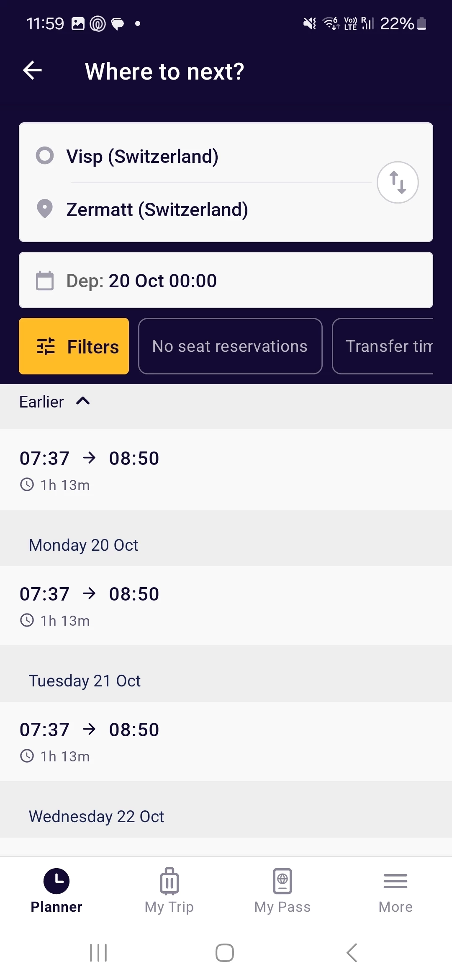Expand Earlier connections with the chevron

[83, 401]
